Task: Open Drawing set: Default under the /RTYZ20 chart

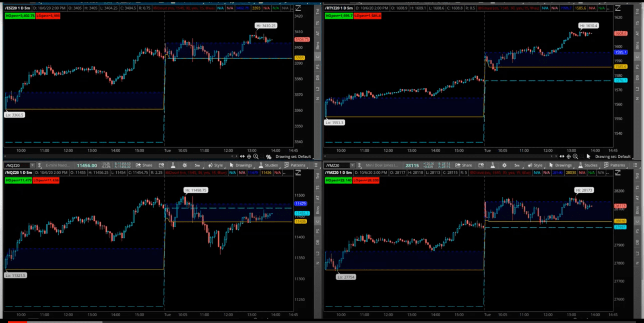Action: coord(613,157)
